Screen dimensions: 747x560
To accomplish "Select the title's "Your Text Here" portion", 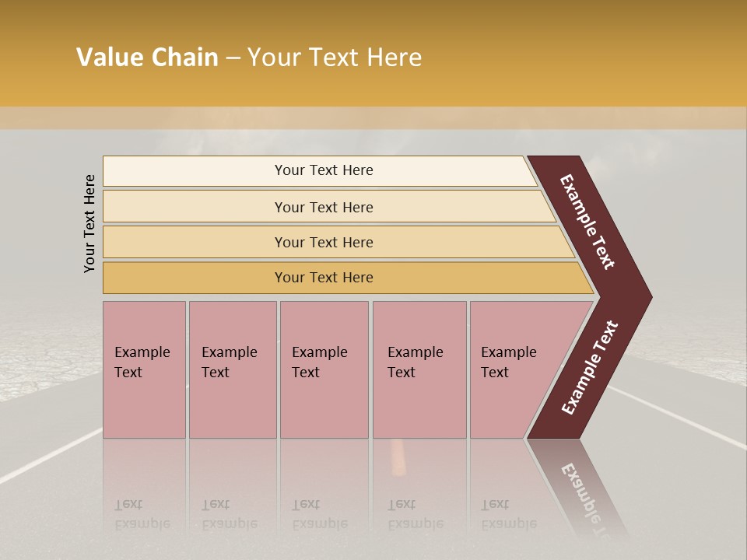I will pyautogui.click(x=335, y=58).
